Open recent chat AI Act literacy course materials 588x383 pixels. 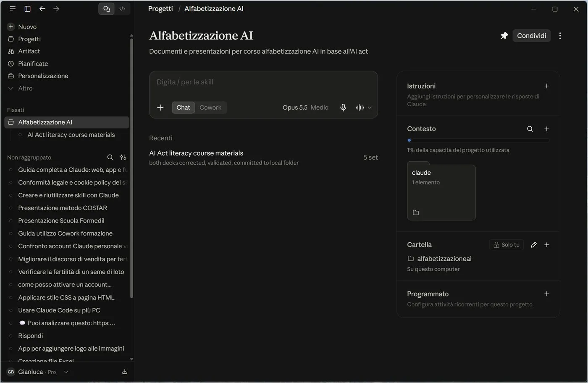pos(263,157)
